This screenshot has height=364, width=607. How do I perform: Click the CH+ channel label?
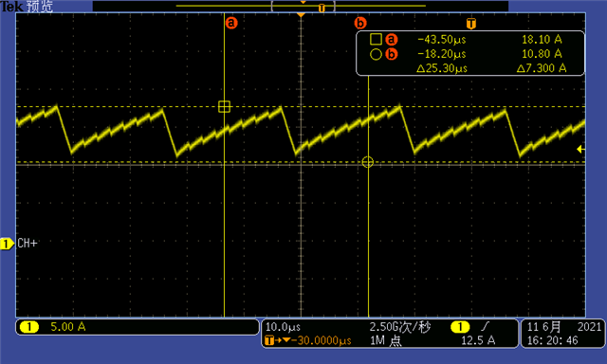28,244
